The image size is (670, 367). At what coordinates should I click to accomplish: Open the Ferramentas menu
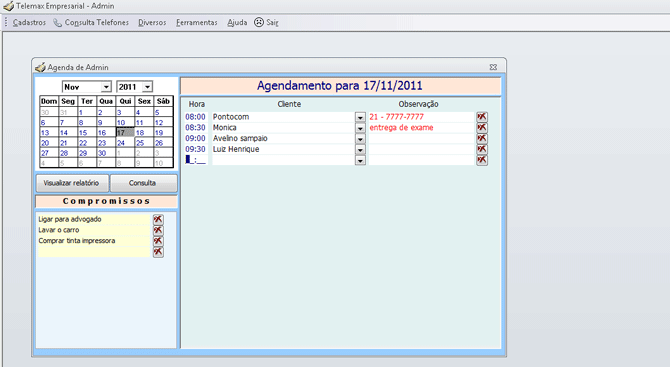coord(197,22)
